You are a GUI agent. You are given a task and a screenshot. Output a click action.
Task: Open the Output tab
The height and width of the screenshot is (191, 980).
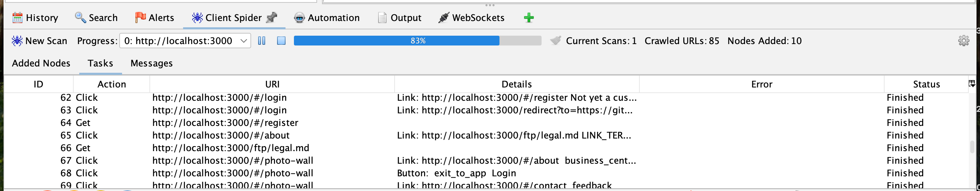click(x=400, y=18)
